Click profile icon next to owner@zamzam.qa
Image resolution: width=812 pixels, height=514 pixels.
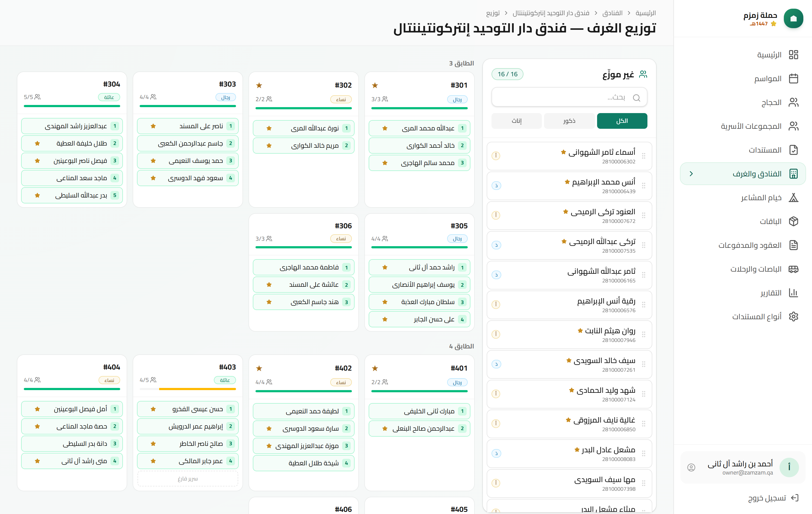691,467
